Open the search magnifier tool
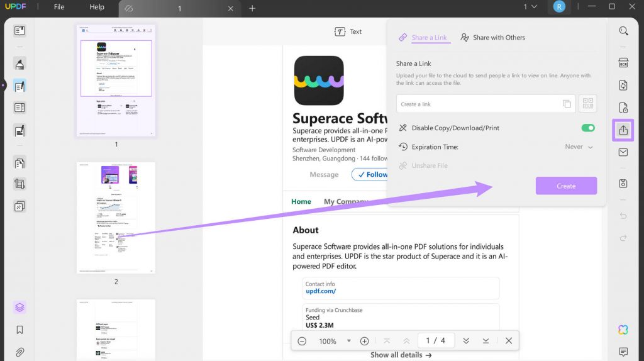Image resolution: width=644 pixels, height=361 pixels. coord(623,31)
